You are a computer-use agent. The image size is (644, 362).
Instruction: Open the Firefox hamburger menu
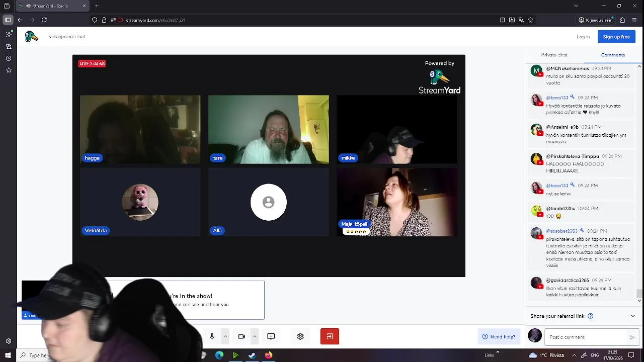click(x=634, y=20)
